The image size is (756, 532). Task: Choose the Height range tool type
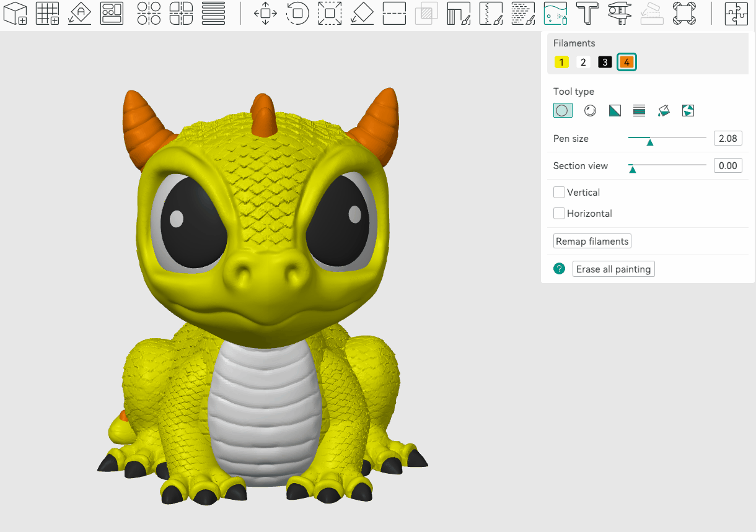(x=639, y=111)
